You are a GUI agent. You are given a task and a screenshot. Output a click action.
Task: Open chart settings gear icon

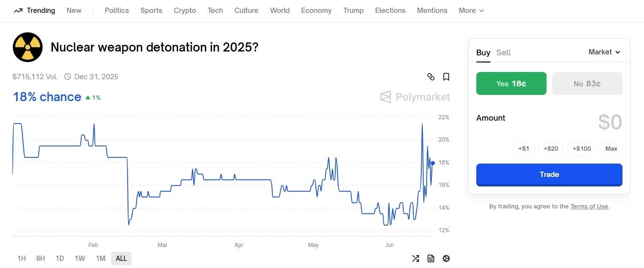(446, 258)
